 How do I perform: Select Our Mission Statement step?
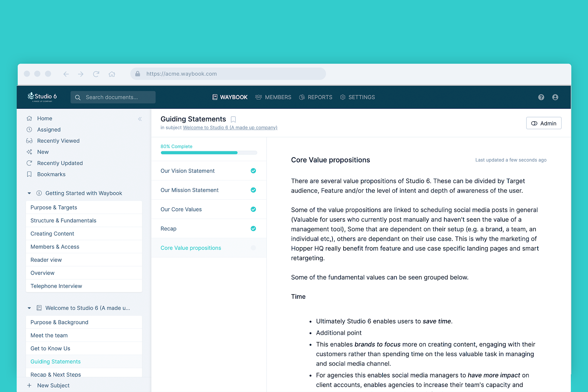coord(190,190)
